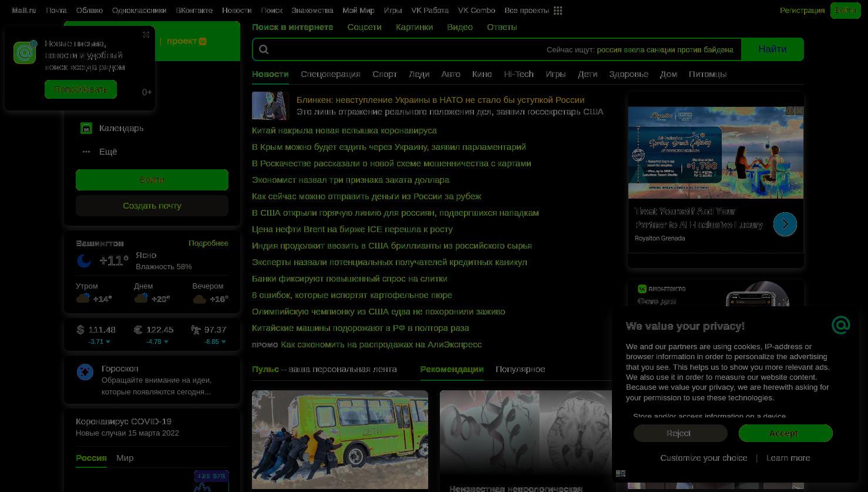The width and height of the screenshot is (868, 492).
Task: Open Одноклассники in top navigation
Action: [139, 11]
